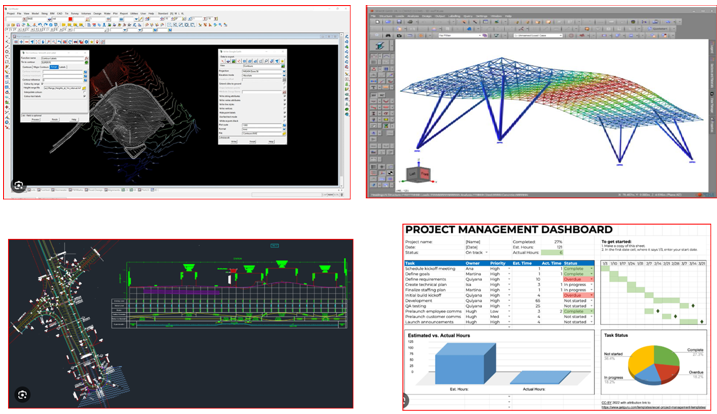
Task: Click red minus icon in plan view toolbar
Action: click(x=27, y=42)
